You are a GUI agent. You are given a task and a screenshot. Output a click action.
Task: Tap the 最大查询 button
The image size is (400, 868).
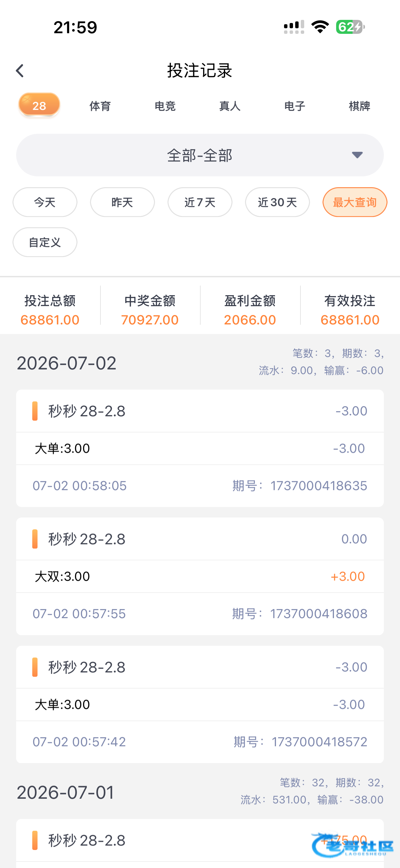coord(355,202)
